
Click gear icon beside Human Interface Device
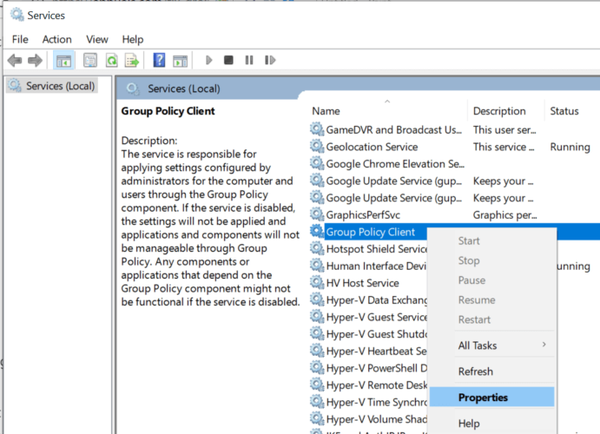coord(317,265)
